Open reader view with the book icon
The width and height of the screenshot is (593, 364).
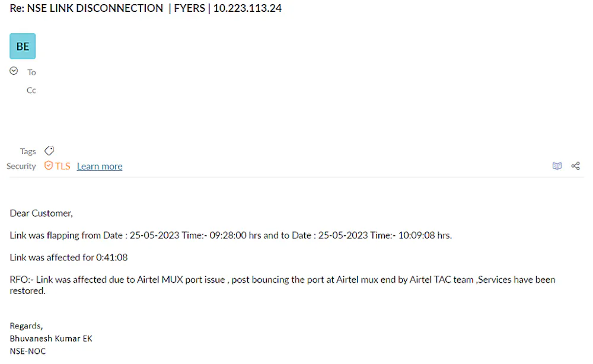[x=557, y=166]
